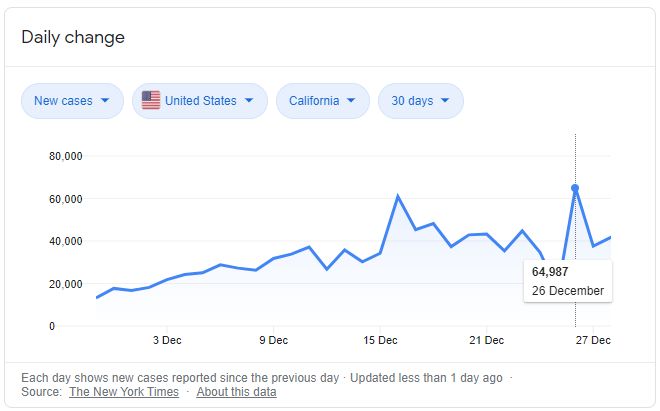The width and height of the screenshot is (660, 411).
Task: Click the Daily change heading
Action: [73, 37]
